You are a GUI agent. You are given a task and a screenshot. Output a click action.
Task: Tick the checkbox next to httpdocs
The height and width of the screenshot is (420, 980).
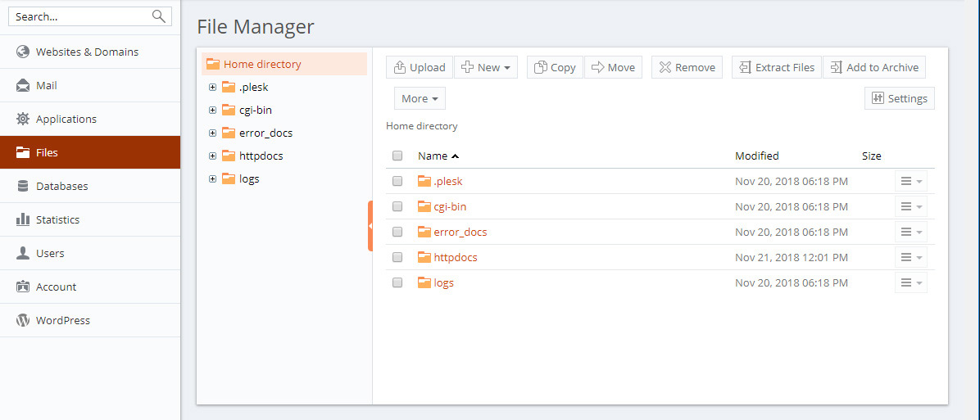point(397,257)
